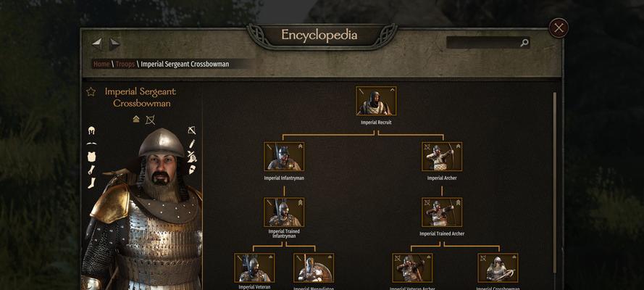The width and height of the screenshot is (644, 290).
Task: Go back with the left arrow
Action: pyautogui.click(x=96, y=44)
